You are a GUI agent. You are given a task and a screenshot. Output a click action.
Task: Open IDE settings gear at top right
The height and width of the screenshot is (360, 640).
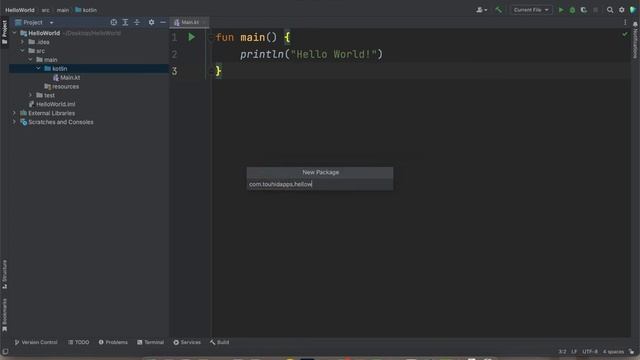[x=622, y=10]
